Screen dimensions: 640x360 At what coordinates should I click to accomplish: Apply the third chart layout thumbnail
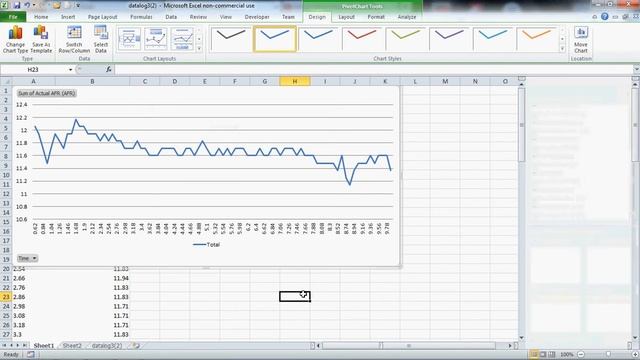pos(182,39)
